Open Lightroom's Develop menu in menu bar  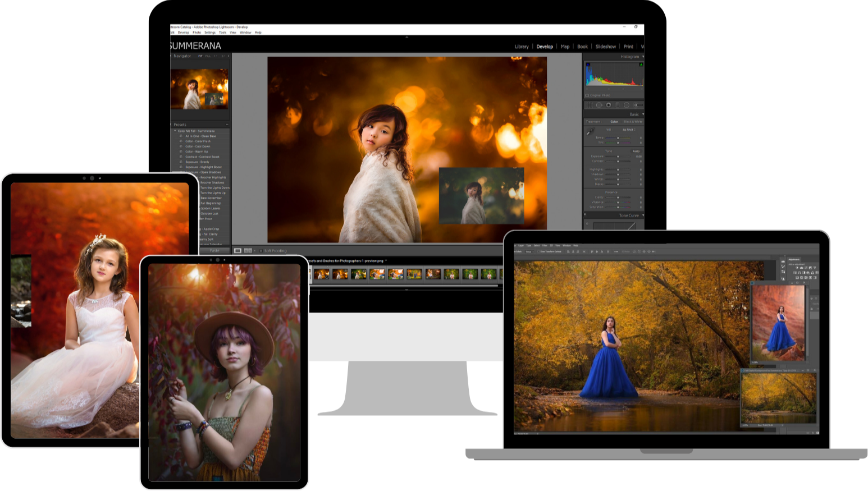(184, 33)
